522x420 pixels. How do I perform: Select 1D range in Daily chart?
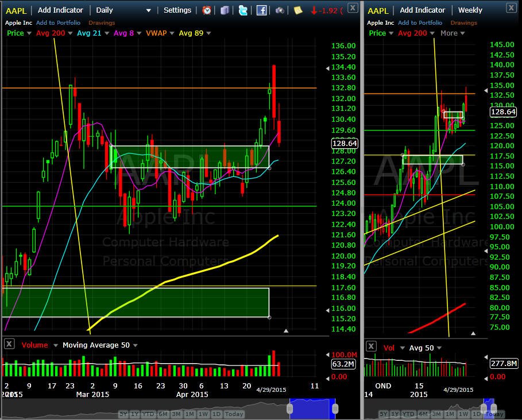pos(216,414)
